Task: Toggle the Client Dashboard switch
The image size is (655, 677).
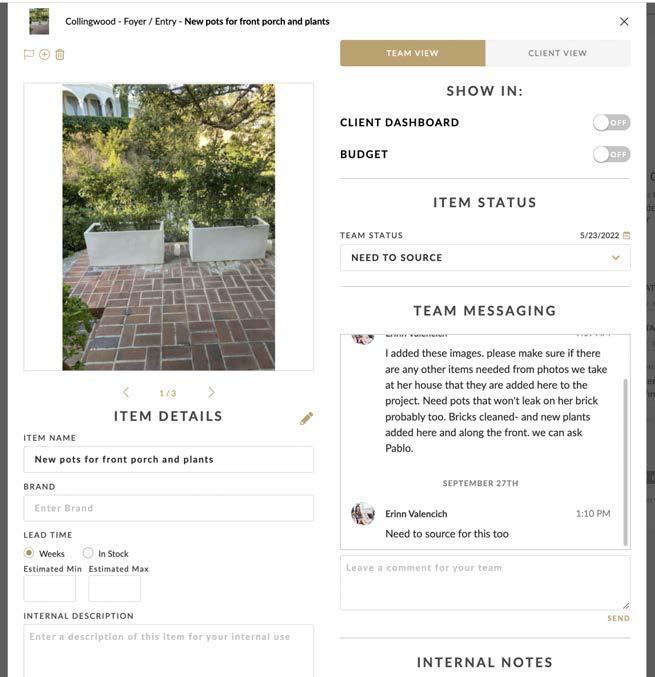Action: tap(611, 123)
